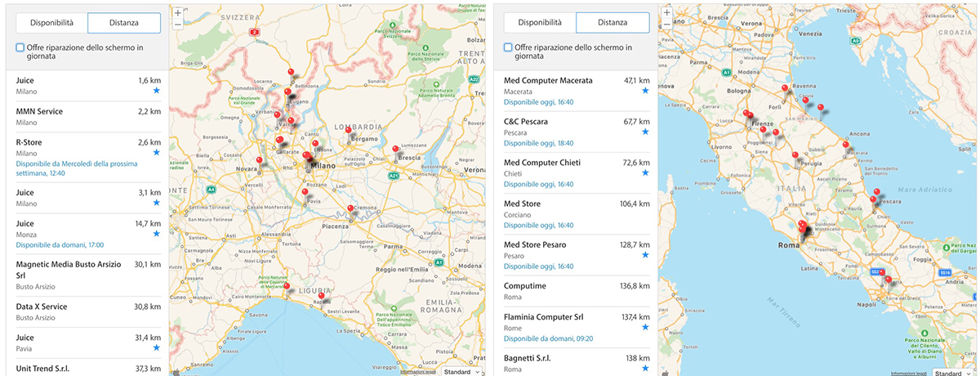Click the star for C&C Pescara
The image size is (980, 376).
click(645, 132)
